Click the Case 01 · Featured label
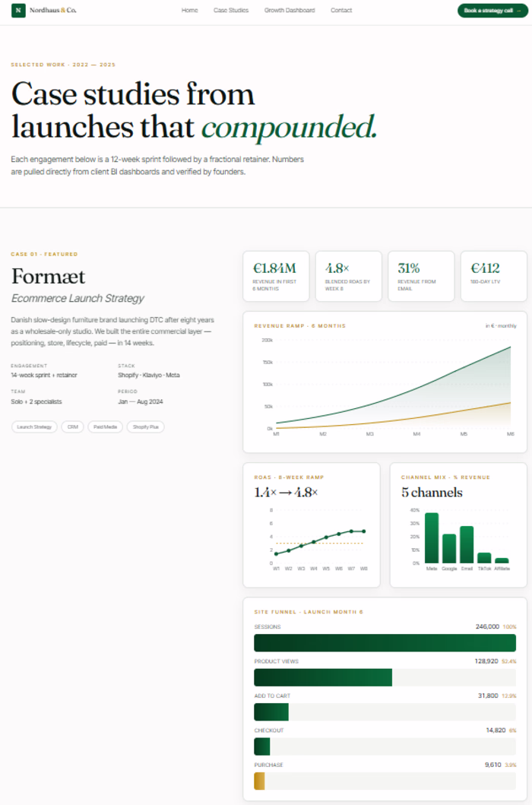This screenshot has height=805, width=532. tap(44, 254)
